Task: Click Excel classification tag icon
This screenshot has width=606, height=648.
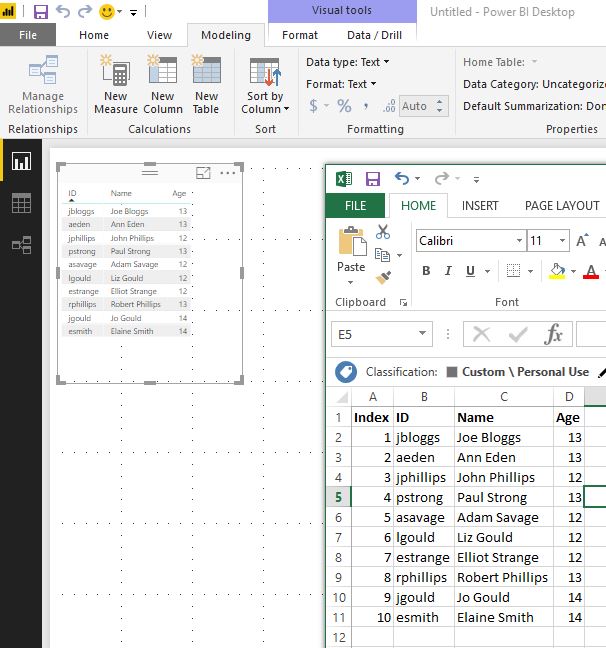Action: [346, 372]
